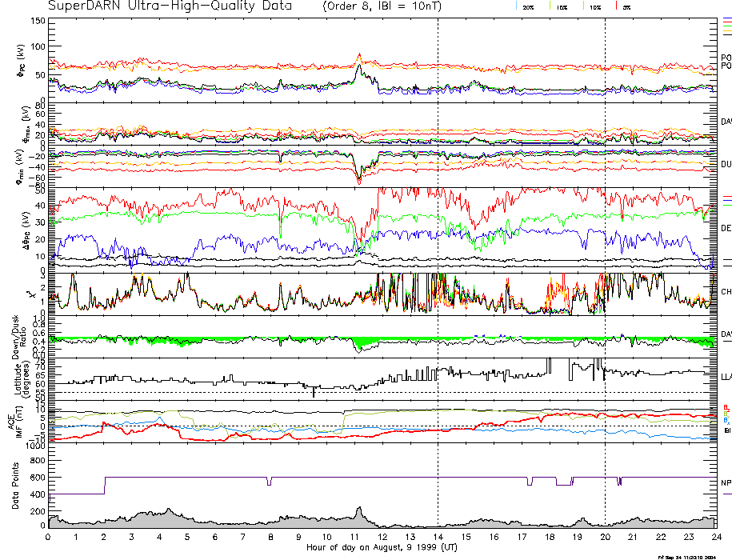Image resolution: width=732 pixels, height=560 pixels.
Task: Click the hour 0 tick label on x-axis
Action: [x=49, y=538]
